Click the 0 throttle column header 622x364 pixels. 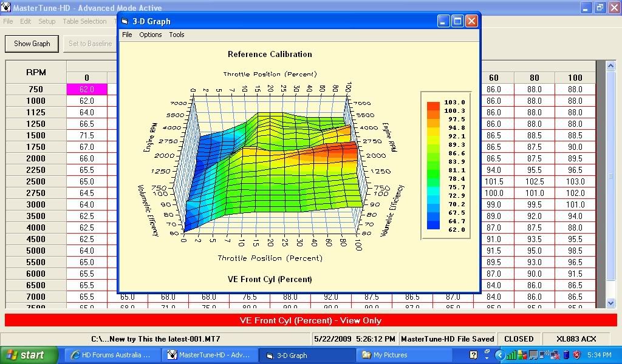87,78
